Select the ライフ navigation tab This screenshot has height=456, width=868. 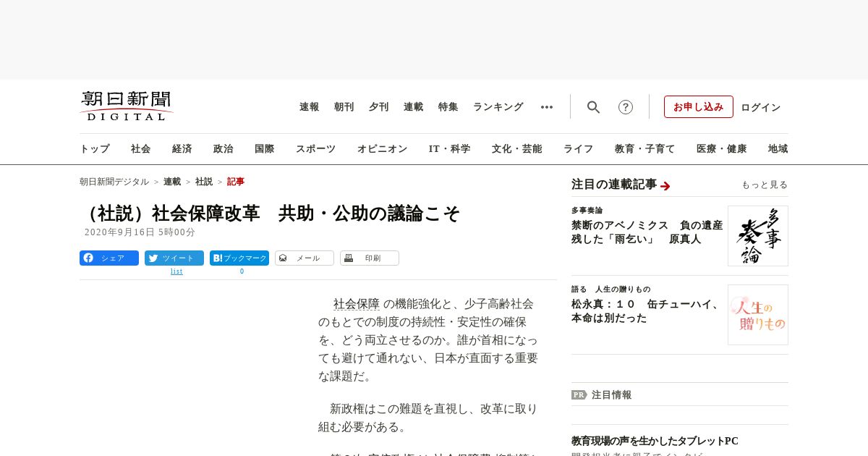click(x=579, y=149)
